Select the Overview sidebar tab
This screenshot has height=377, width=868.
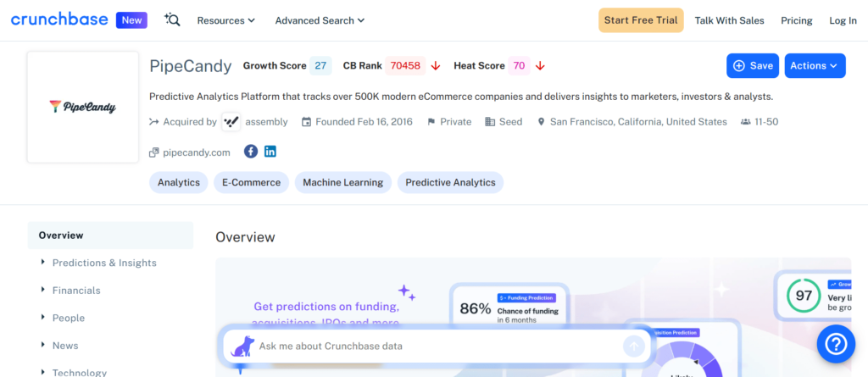point(61,236)
